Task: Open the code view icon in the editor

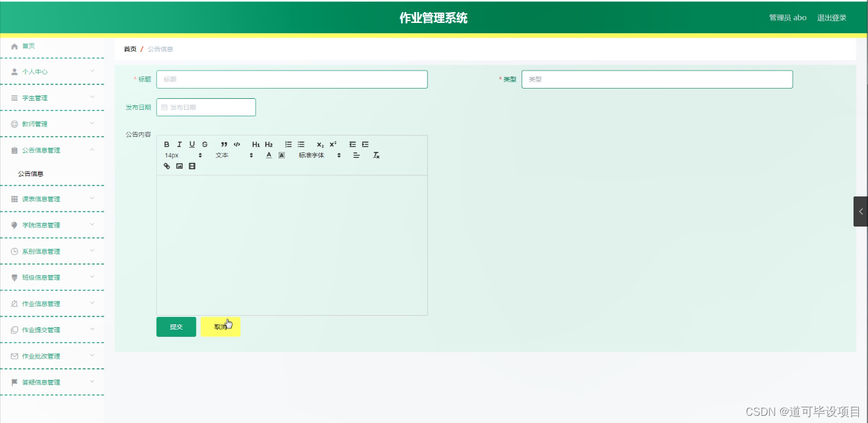Action: [237, 144]
